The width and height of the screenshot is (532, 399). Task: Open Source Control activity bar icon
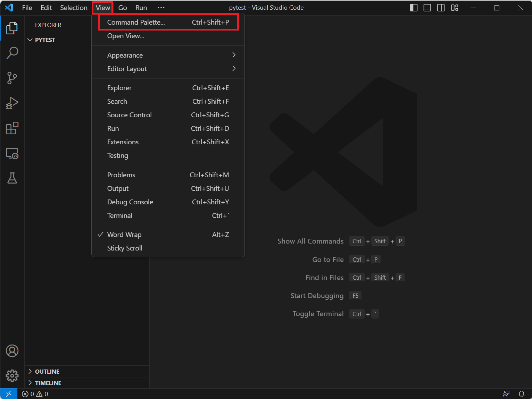coord(12,78)
